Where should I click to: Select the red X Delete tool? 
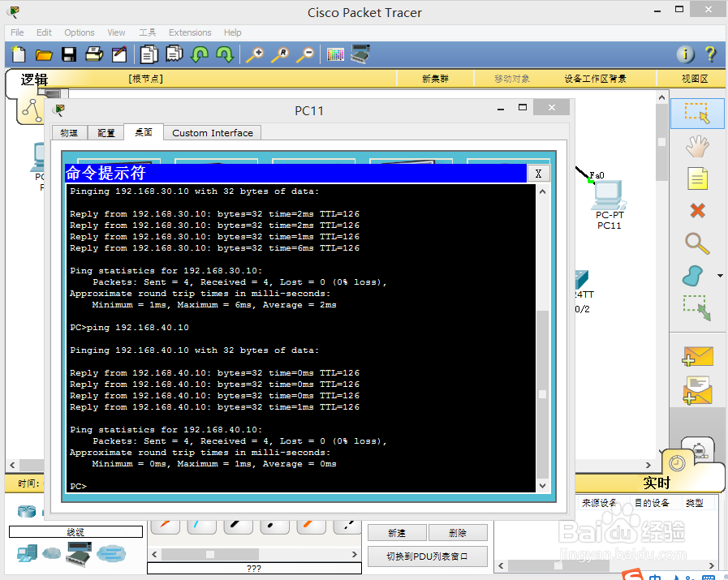tap(697, 211)
